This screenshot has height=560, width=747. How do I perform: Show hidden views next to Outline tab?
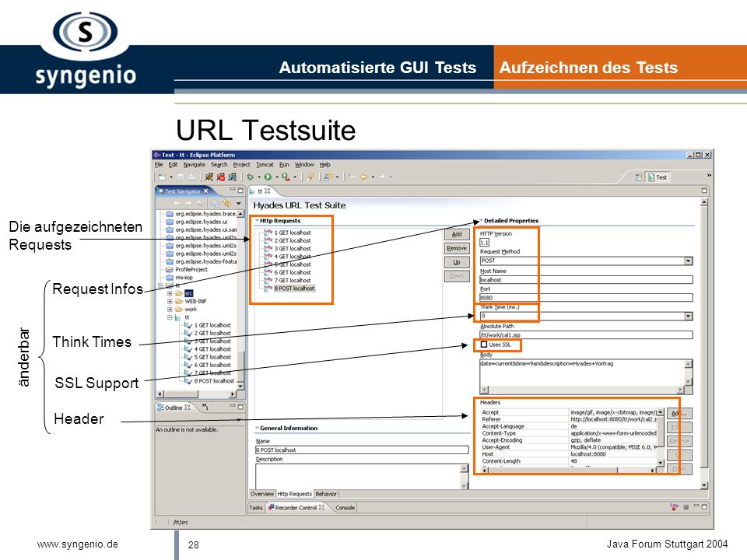pyautogui.click(x=205, y=407)
